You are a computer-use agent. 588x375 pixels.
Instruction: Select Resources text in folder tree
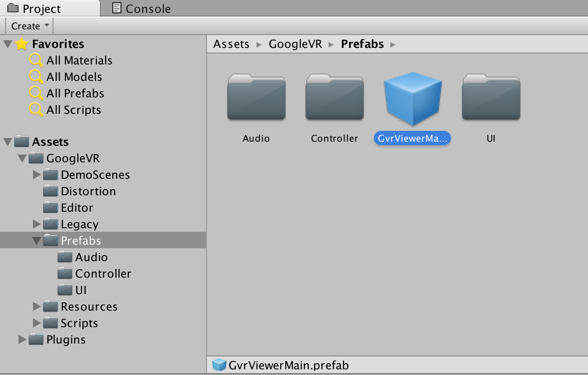[89, 307]
